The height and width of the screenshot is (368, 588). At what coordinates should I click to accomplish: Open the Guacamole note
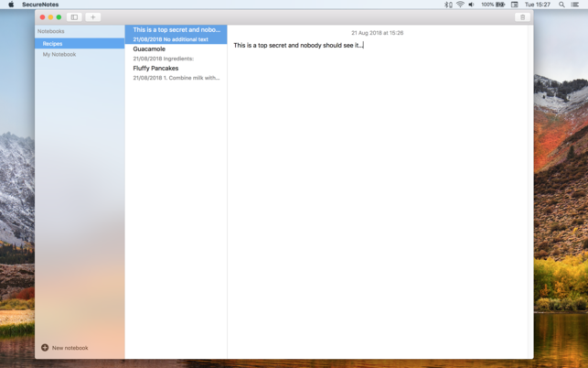click(x=176, y=54)
